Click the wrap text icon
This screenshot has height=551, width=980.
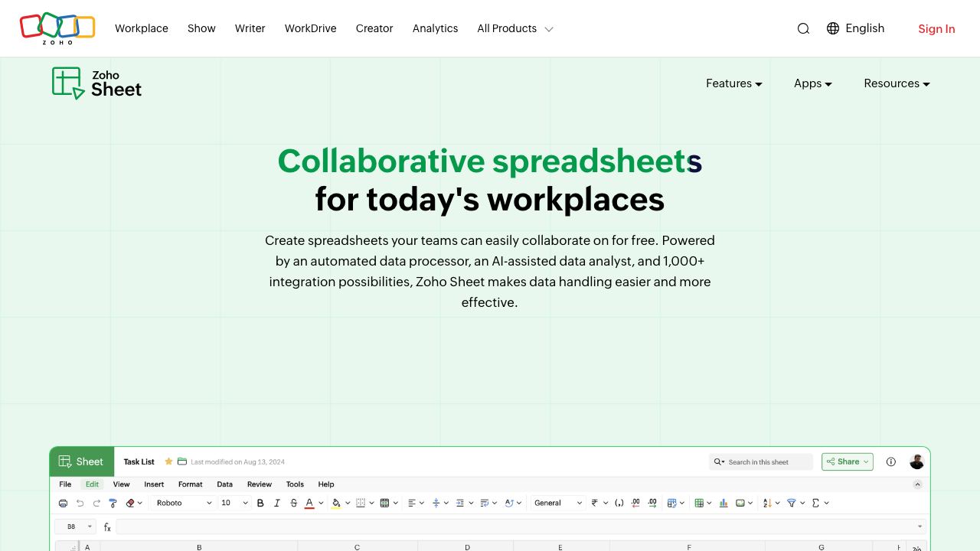(x=484, y=503)
